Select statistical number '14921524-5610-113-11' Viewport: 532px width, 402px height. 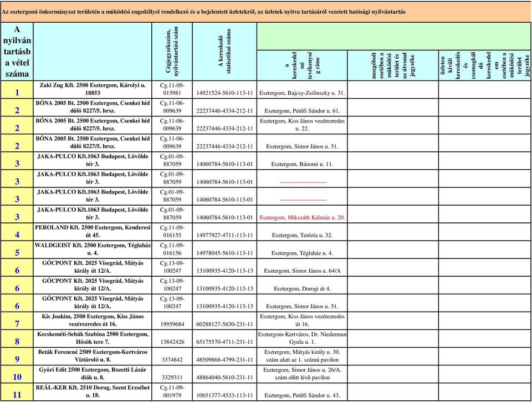pyautogui.click(x=224, y=90)
